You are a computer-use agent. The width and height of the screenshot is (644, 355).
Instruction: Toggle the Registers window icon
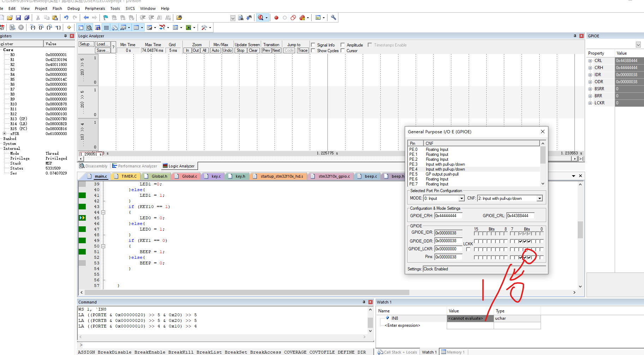pyautogui.click(x=106, y=27)
